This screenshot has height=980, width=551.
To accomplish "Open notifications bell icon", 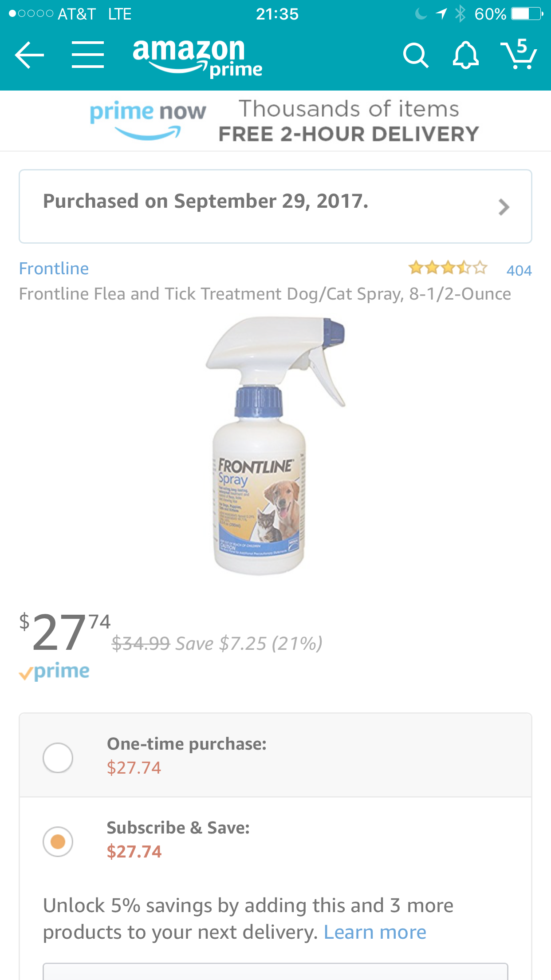I will pos(465,56).
